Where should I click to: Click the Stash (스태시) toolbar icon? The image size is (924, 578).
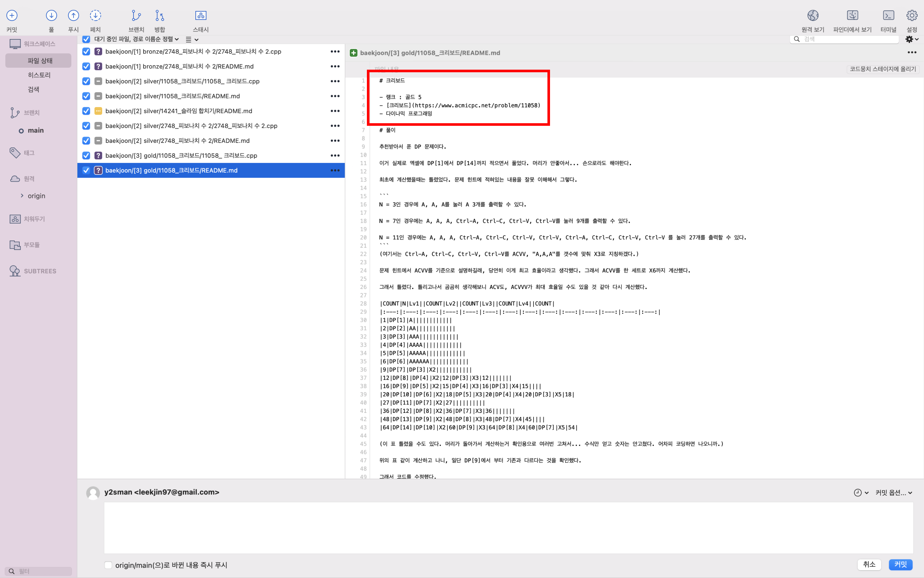click(x=201, y=16)
